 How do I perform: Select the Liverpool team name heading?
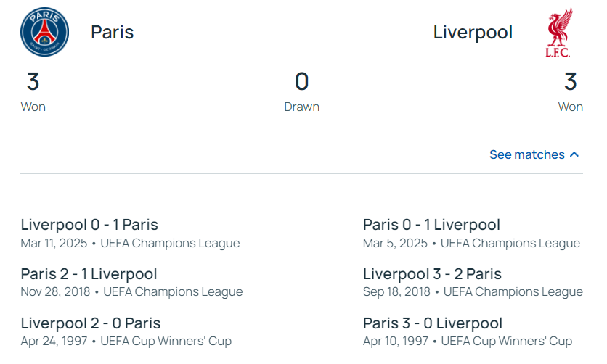pos(473,33)
